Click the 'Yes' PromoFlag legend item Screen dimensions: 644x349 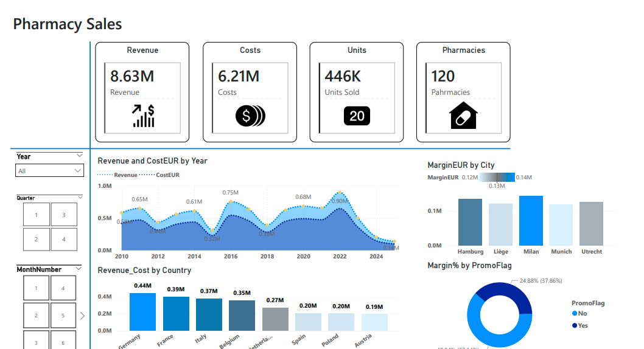(x=579, y=325)
